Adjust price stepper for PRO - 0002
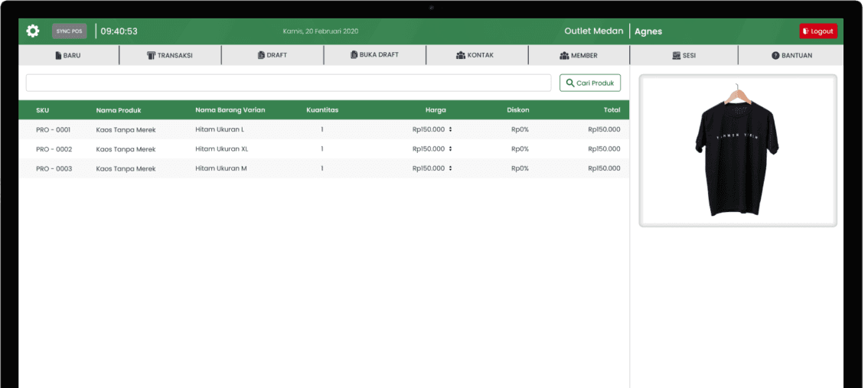Viewport: 868px width, 388px height. point(450,149)
